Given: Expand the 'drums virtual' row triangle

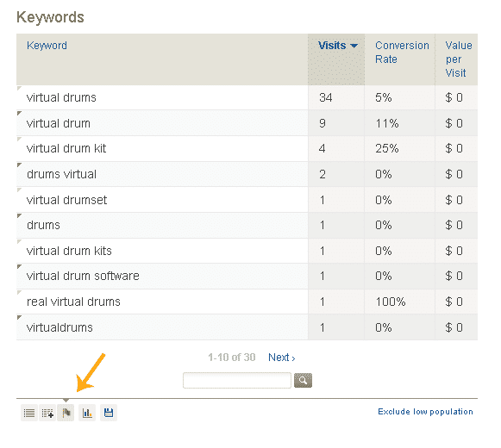Looking at the screenshot, I should [x=19, y=165].
